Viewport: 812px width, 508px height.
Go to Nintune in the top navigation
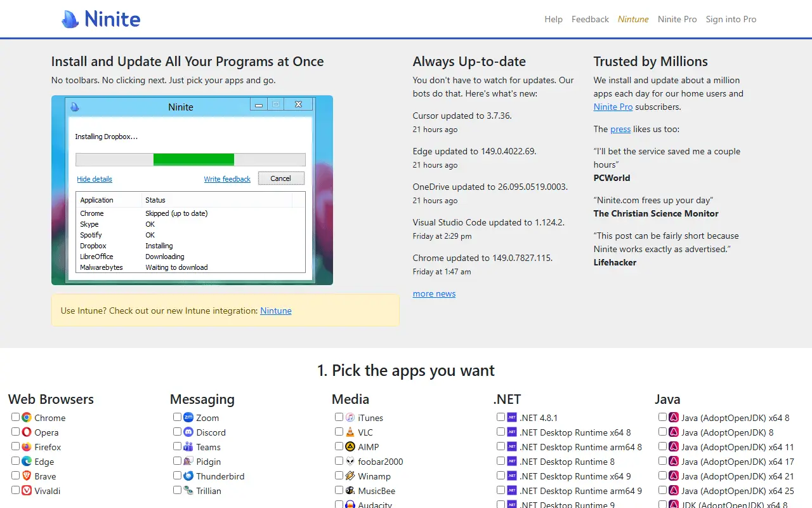pos(633,19)
